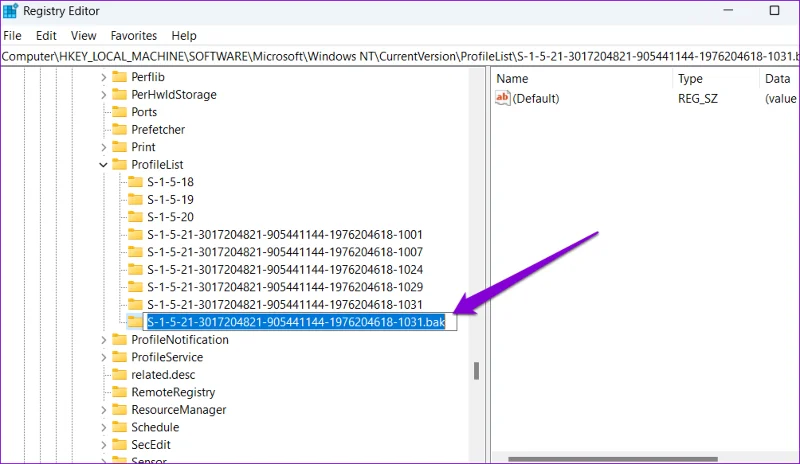Click the Print folder icon
The image size is (800, 464).
tap(119, 146)
